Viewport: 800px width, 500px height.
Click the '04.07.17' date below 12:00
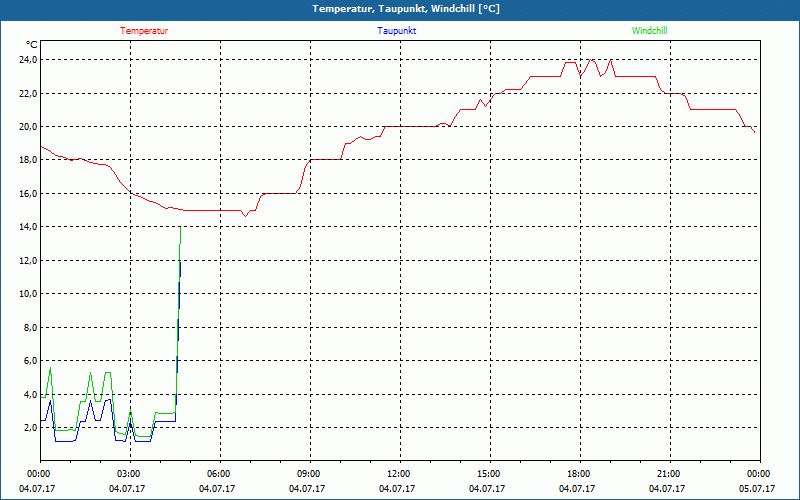(397, 488)
